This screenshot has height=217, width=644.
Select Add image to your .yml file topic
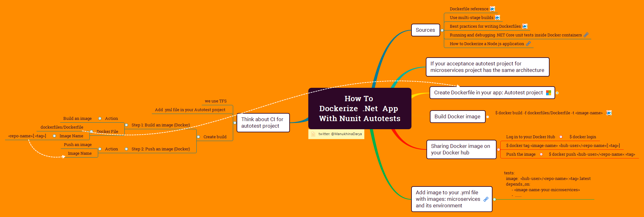coord(452,199)
